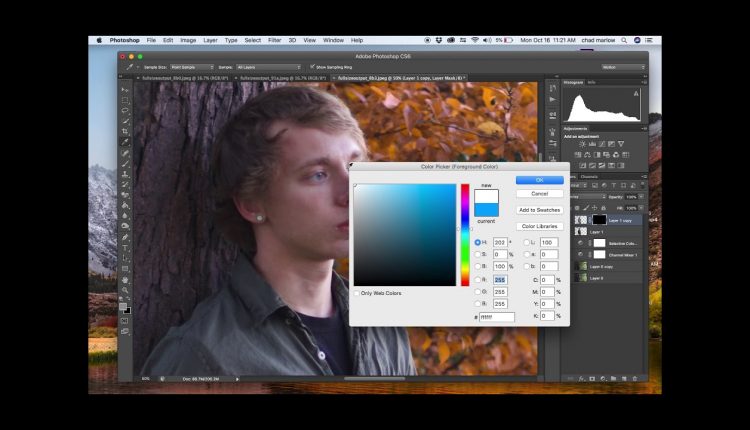Image resolution: width=750 pixels, height=430 pixels.
Task: Open the layer Opacity dropdown arrow
Action: tap(641, 197)
